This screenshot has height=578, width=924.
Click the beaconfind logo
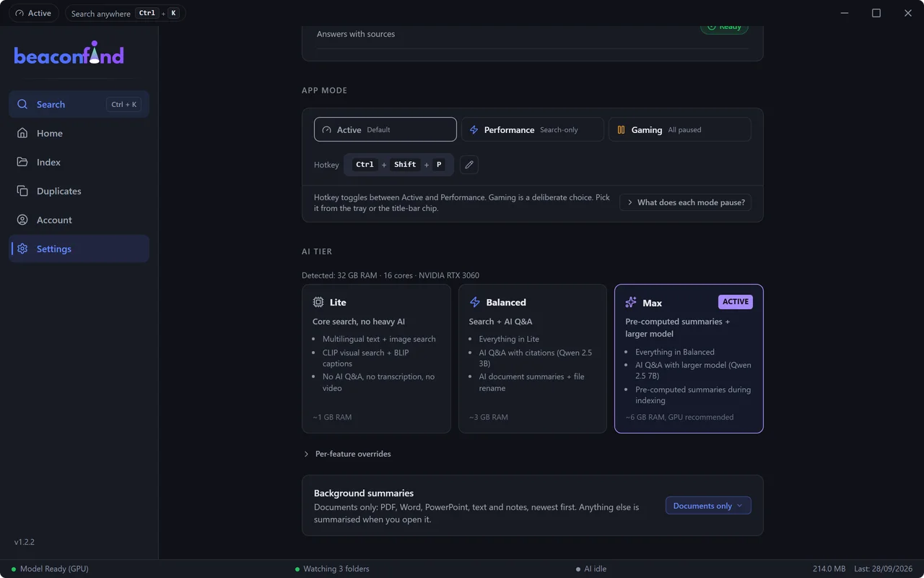tap(69, 53)
